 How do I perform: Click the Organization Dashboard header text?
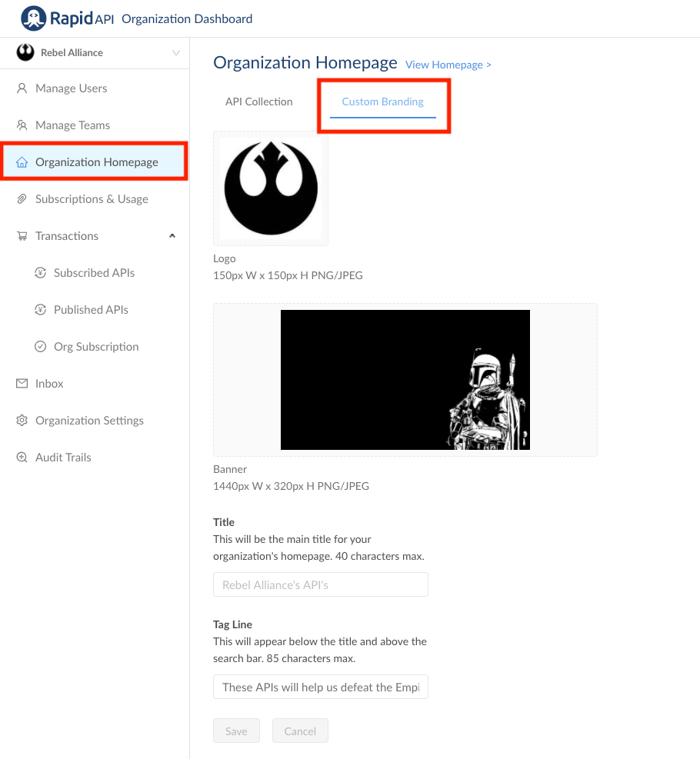tap(187, 18)
